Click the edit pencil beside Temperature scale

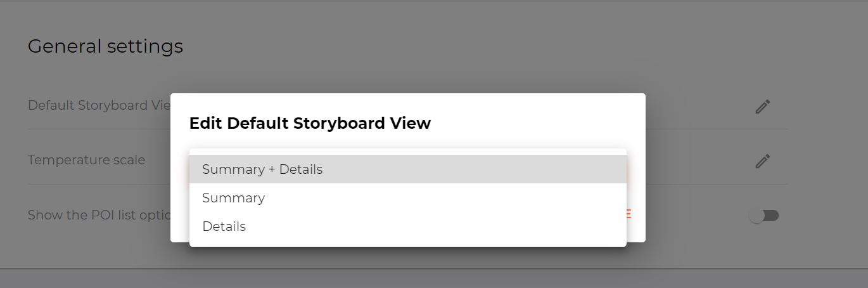coord(763,161)
